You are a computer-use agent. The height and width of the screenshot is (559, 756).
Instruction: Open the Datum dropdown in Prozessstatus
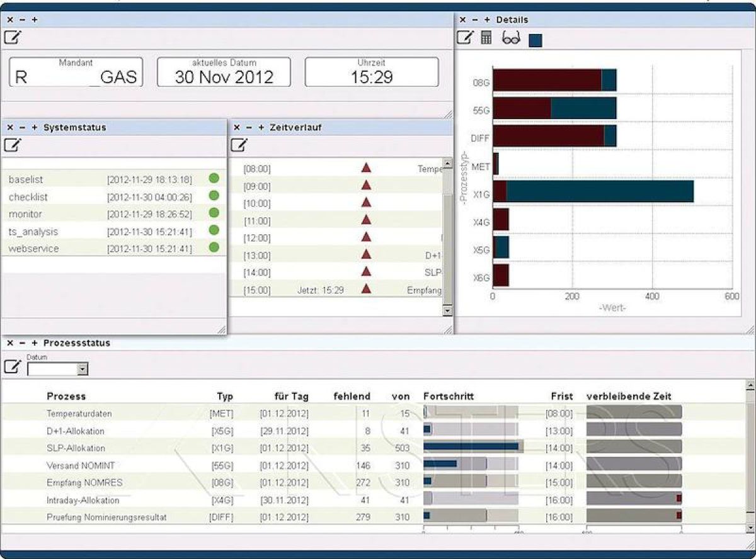(82, 370)
